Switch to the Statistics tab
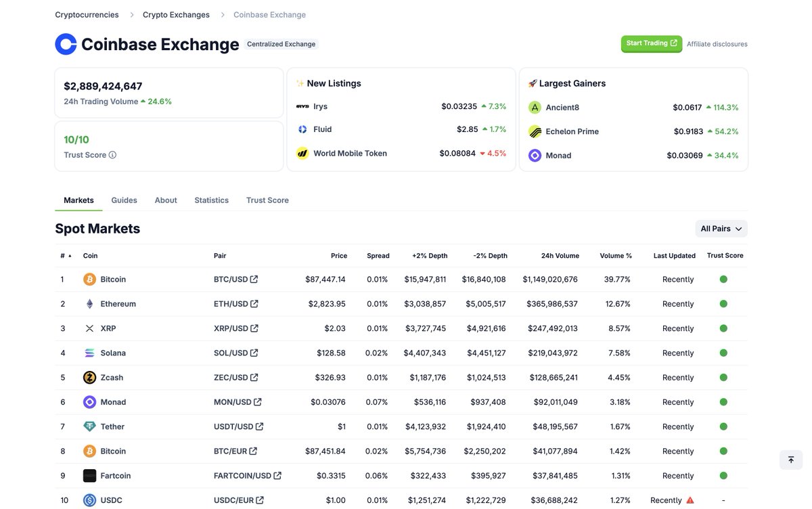This screenshot has height=509, width=812. (211, 200)
